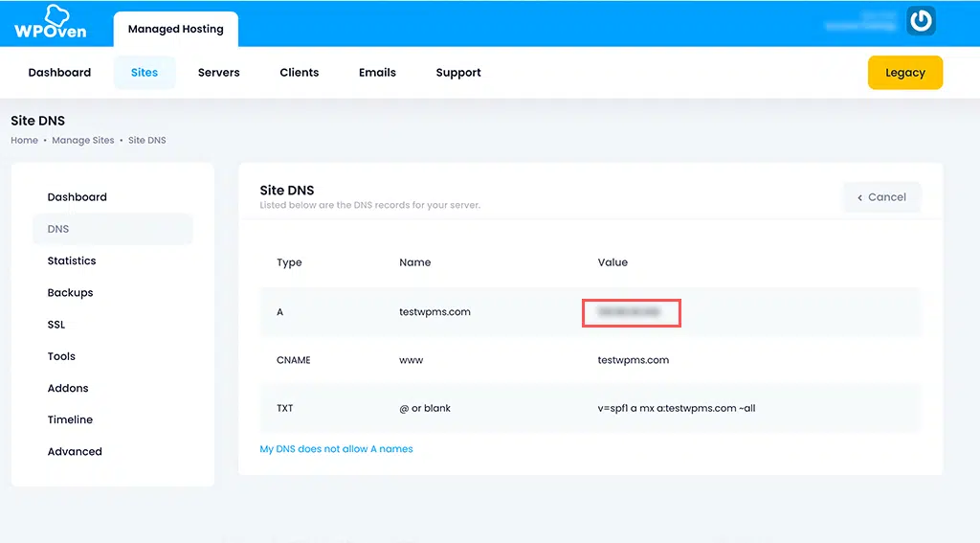This screenshot has height=543, width=980.
Task: Select Sites in top navigation
Action: [145, 73]
